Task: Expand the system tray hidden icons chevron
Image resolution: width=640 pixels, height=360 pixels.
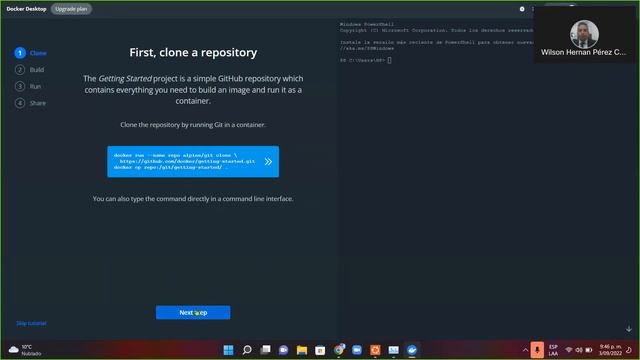Action: [x=525, y=350]
